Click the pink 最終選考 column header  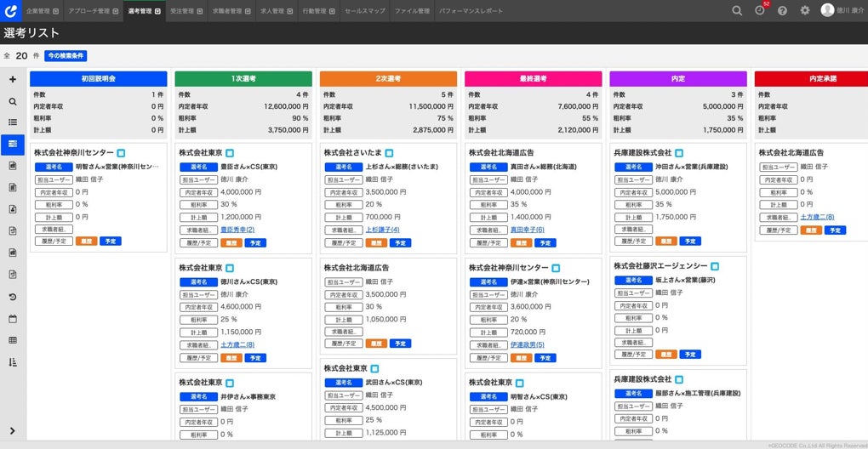point(534,78)
